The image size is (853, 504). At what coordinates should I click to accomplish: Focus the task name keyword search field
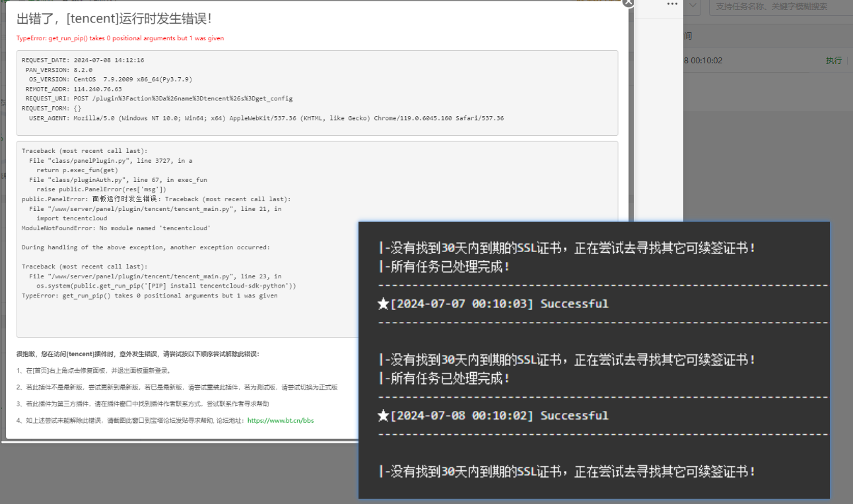point(780,6)
